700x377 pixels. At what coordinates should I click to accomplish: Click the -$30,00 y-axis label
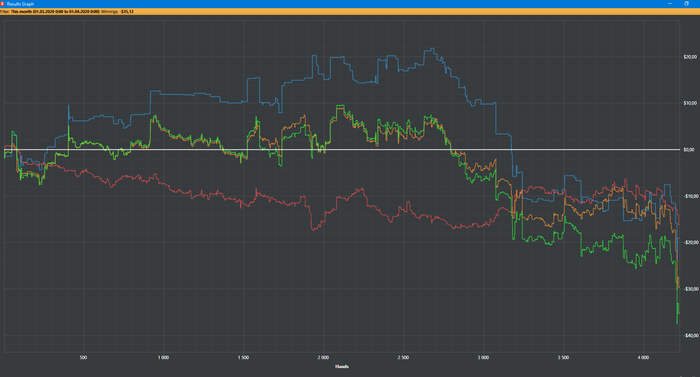690,289
